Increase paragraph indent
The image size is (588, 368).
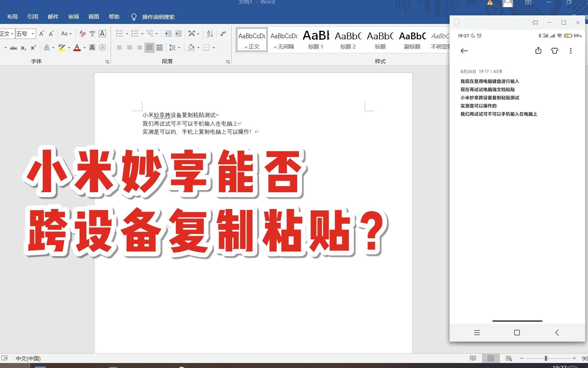178,34
